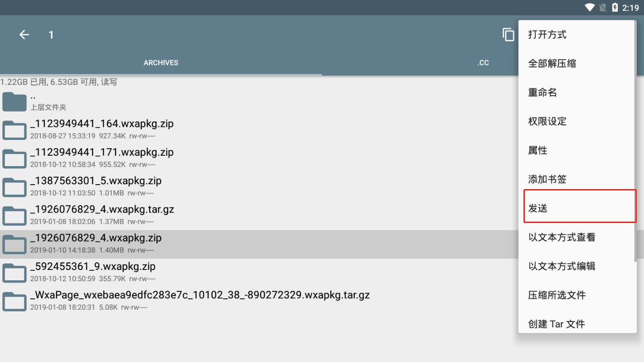Tap the 上层文件夹 parent folder label
Screen dimensions: 644x362
point(48,107)
